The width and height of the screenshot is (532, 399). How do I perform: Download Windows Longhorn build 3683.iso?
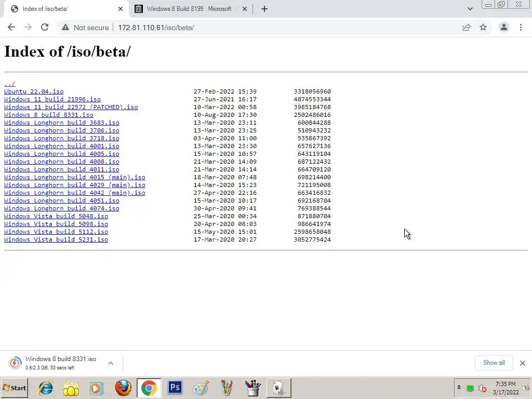point(61,123)
